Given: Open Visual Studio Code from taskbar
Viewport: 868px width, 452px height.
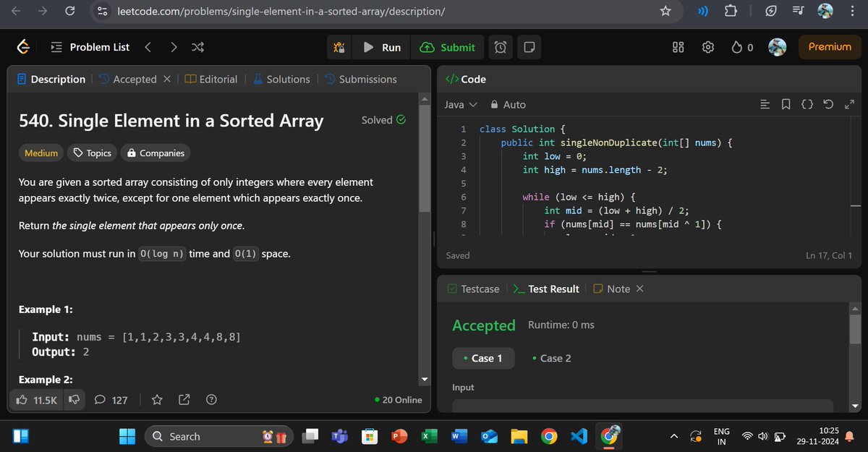Looking at the screenshot, I should point(578,436).
